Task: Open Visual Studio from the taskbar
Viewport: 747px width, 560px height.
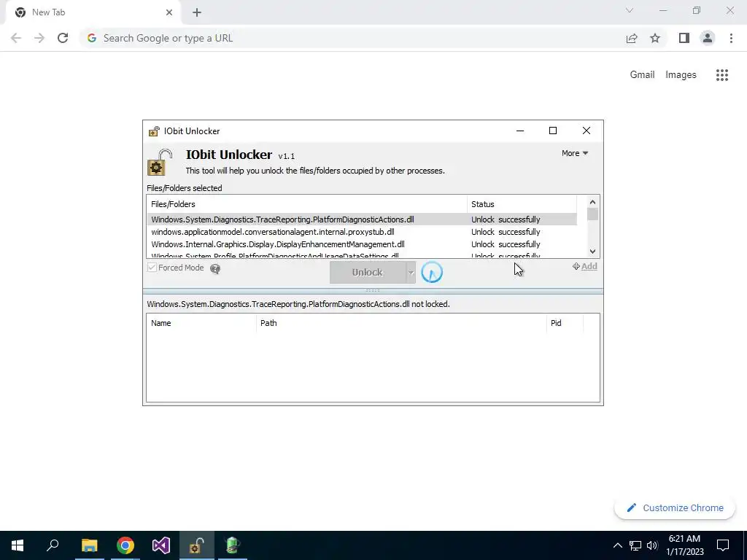Action: [161, 545]
